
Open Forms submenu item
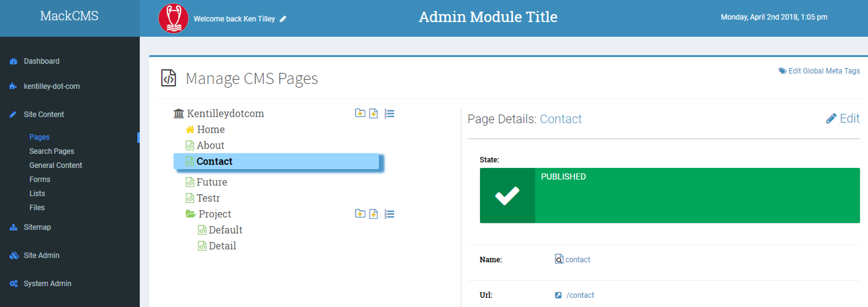(x=40, y=180)
